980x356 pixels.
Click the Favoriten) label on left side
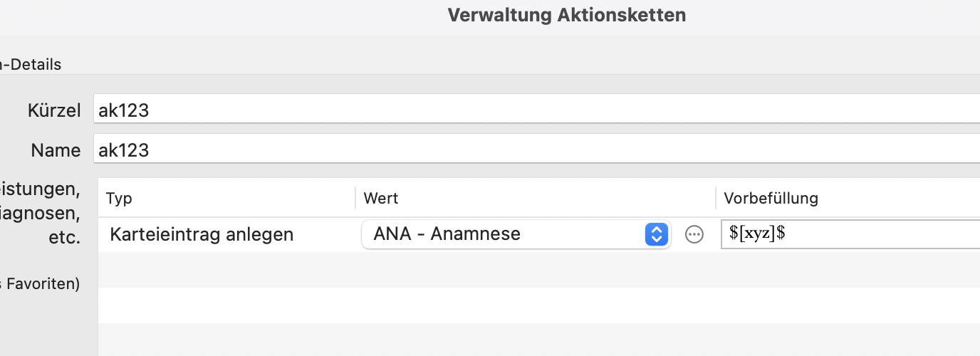point(40,284)
